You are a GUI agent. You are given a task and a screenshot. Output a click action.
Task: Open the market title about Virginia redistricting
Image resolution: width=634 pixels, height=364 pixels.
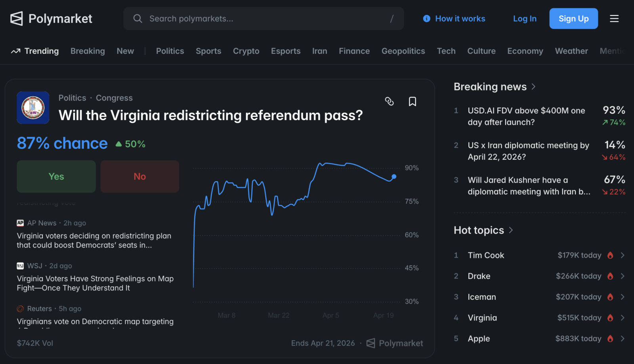pyautogui.click(x=211, y=115)
